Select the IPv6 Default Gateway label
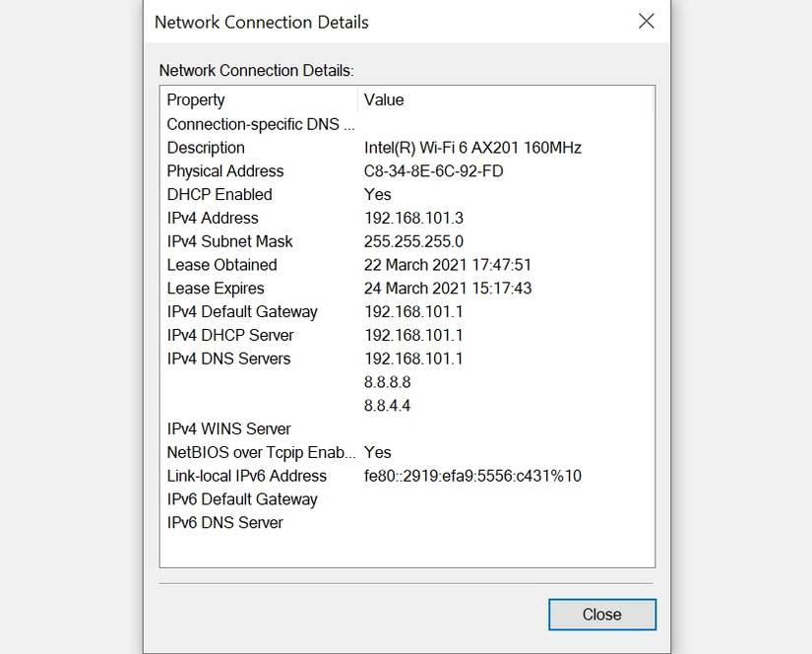The height and width of the screenshot is (654, 812). click(242, 499)
